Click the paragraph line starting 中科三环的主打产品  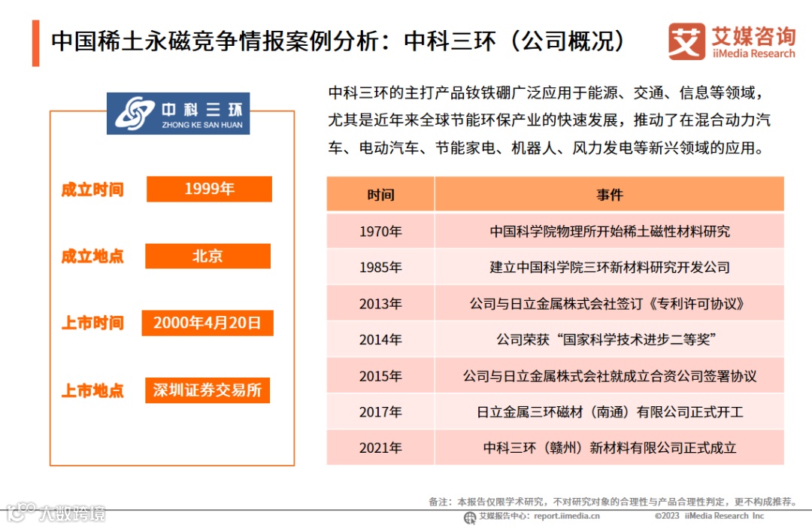pyautogui.click(x=547, y=93)
